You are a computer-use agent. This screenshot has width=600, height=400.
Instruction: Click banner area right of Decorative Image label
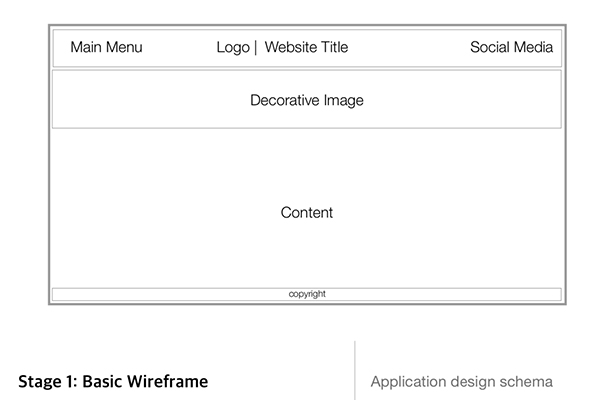pyautogui.click(x=460, y=100)
